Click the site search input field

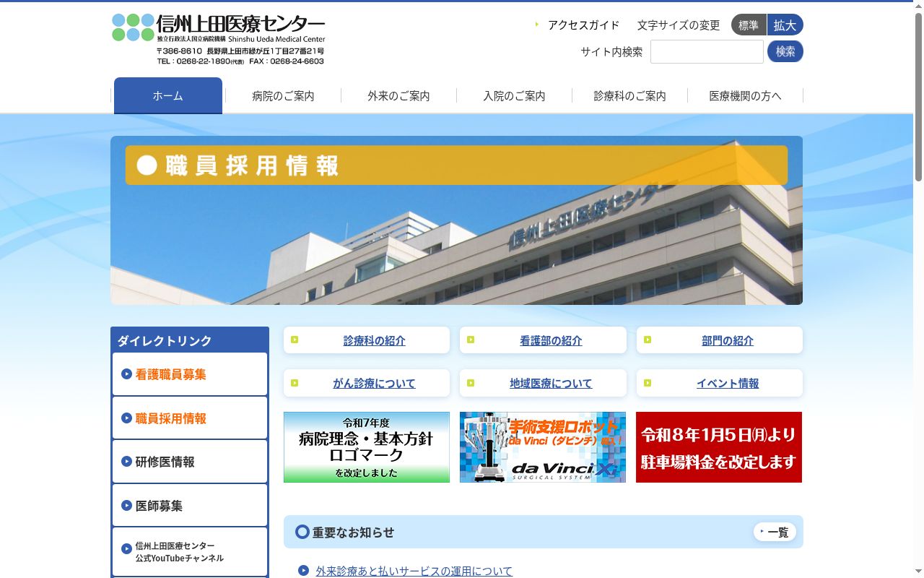[x=707, y=51]
